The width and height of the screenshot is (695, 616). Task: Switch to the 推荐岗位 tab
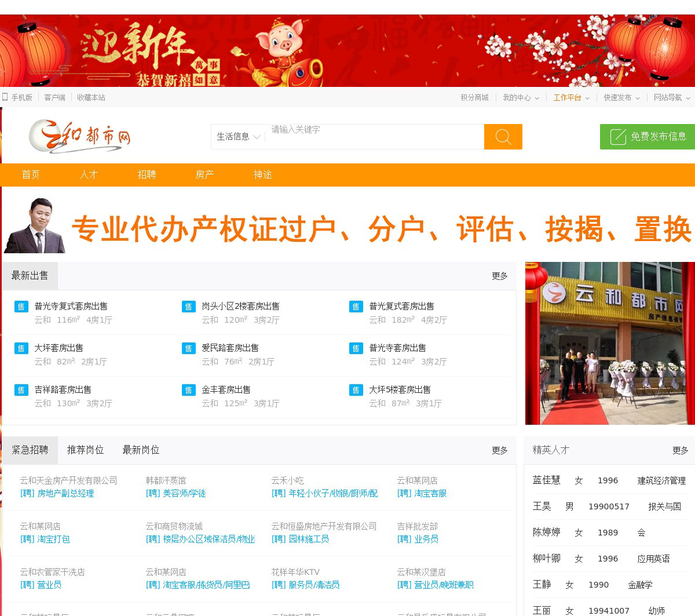86,450
